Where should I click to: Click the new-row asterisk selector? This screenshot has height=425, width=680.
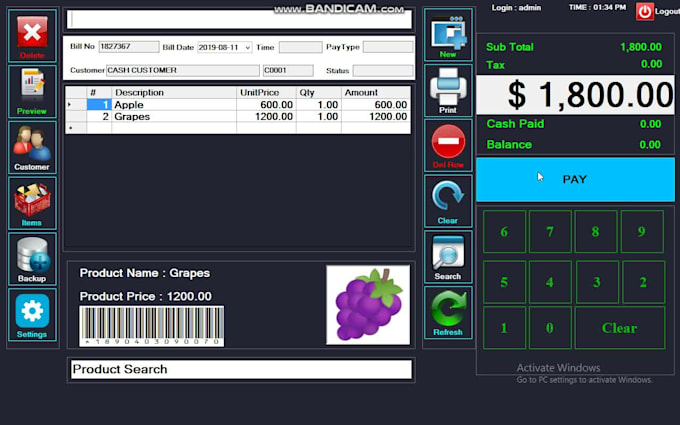pos(76,128)
